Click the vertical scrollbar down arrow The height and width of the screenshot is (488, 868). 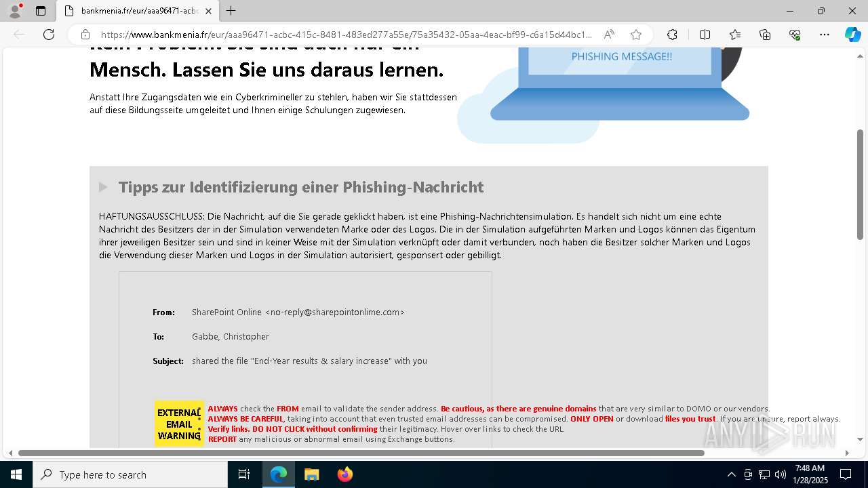pyautogui.click(x=861, y=440)
